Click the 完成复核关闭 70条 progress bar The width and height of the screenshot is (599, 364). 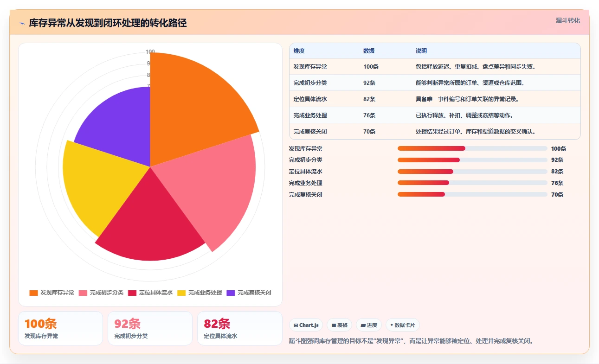pyautogui.click(x=472, y=195)
